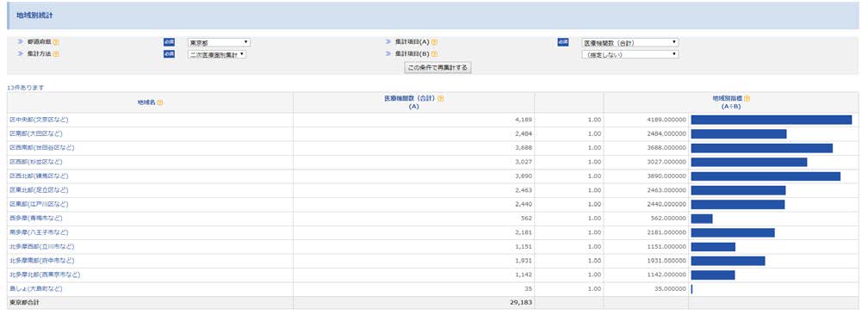Screen dimensions: 868x321
Task: Open the 東京都 prefecture dropdown
Action: [219, 43]
